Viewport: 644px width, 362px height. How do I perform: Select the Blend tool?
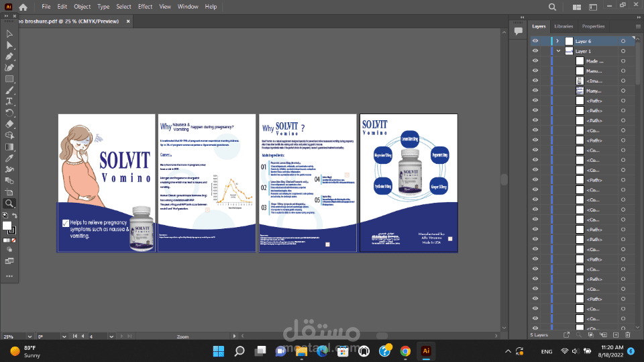pos(9,181)
